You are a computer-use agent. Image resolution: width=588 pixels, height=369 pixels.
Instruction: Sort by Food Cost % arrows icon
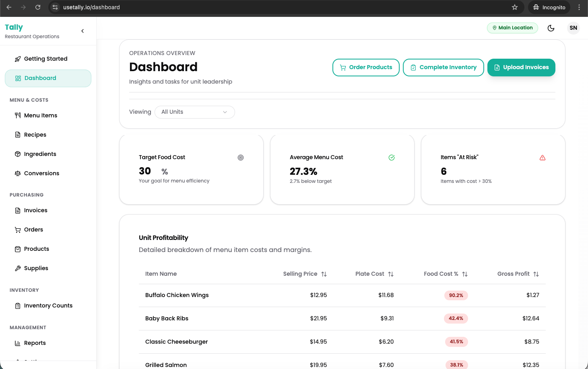465,274
